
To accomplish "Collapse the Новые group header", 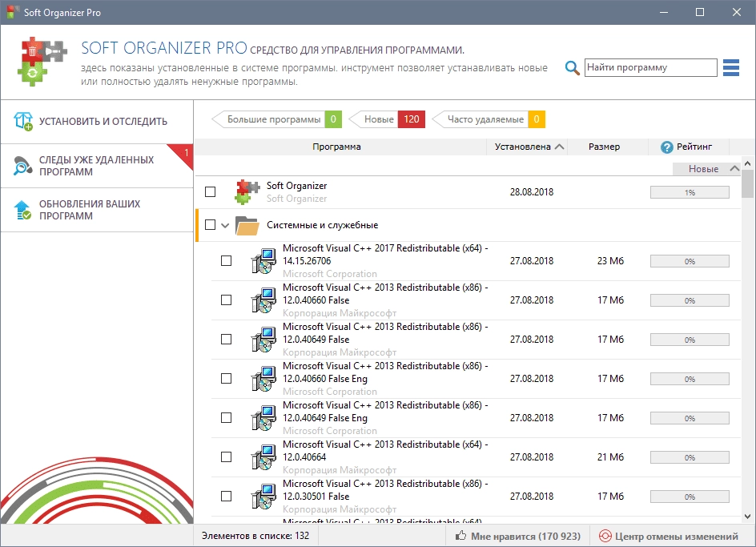I will (706, 169).
